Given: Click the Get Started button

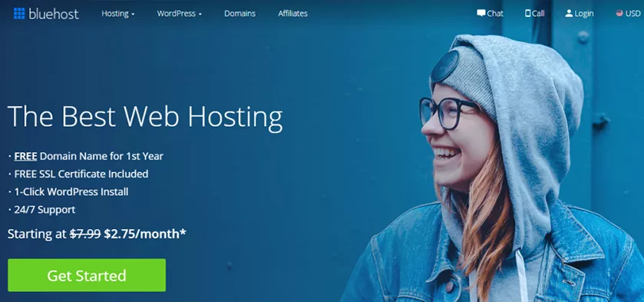Looking at the screenshot, I should [x=87, y=275].
